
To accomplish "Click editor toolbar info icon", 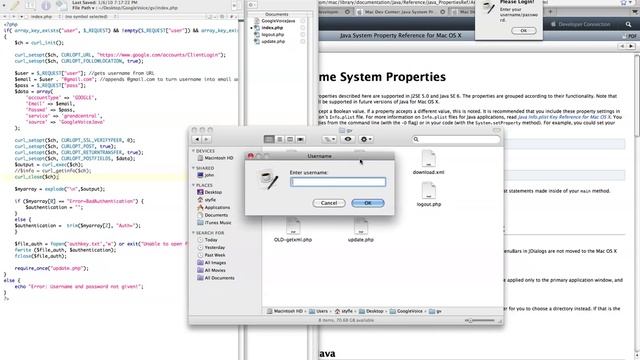I will pos(46,5).
